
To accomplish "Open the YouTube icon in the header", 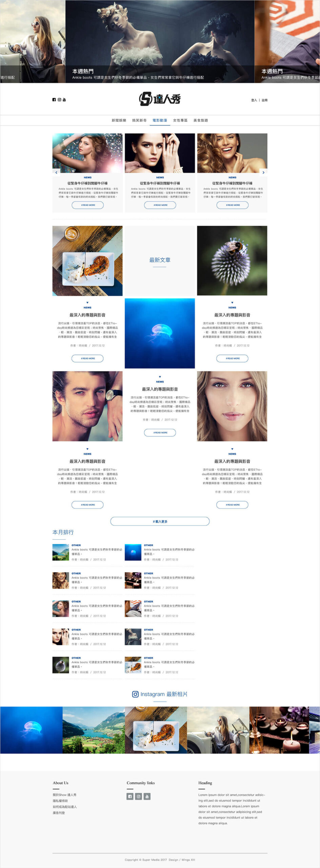I will [x=64, y=100].
